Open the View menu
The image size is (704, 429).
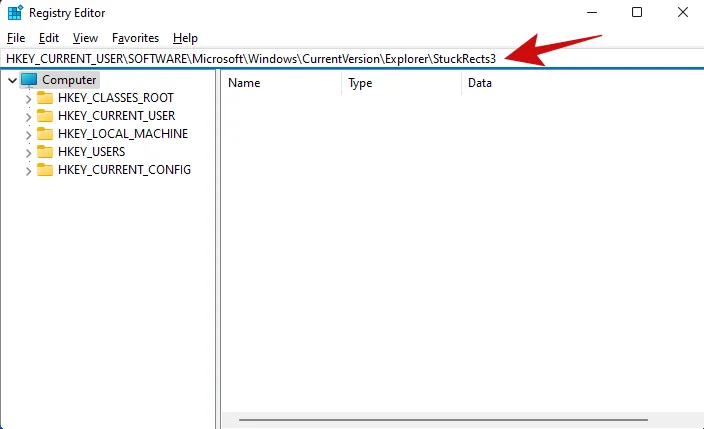[x=85, y=38]
